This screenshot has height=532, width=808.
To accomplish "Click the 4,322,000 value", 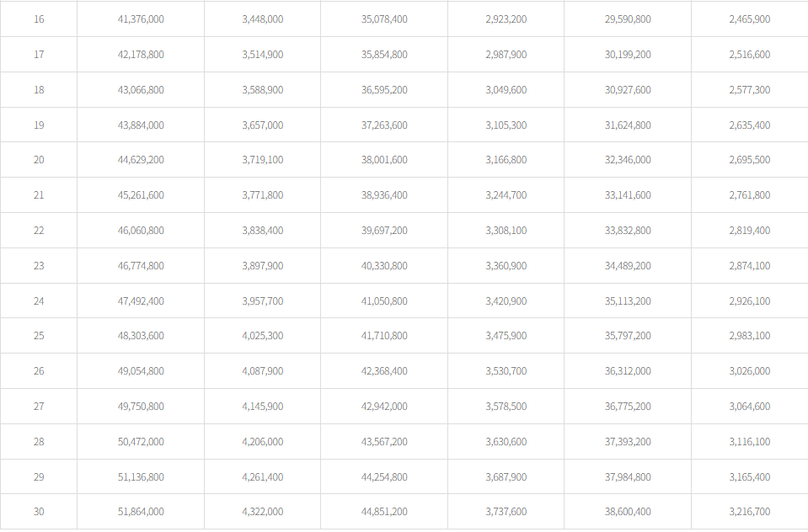I will 262,512.
